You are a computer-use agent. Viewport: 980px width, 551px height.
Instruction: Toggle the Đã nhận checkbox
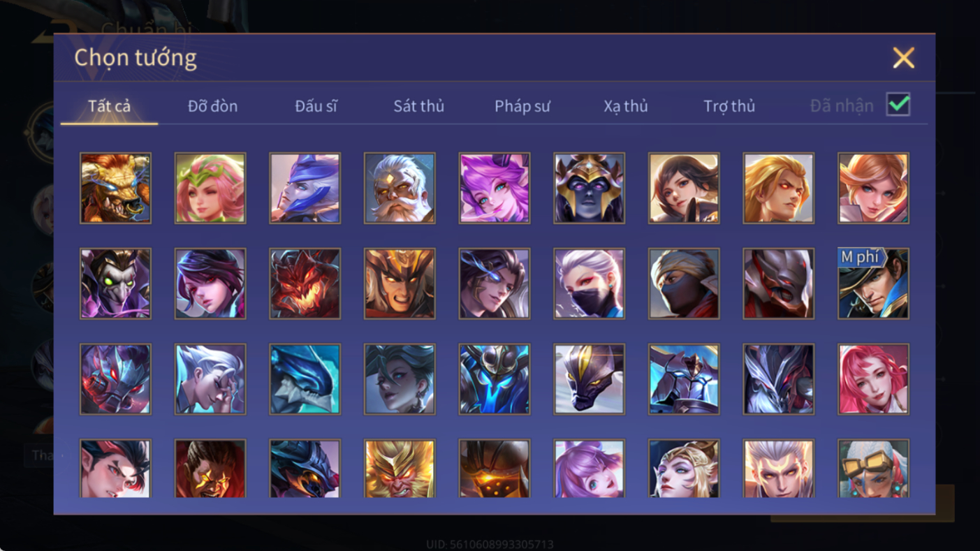pyautogui.click(x=898, y=105)
